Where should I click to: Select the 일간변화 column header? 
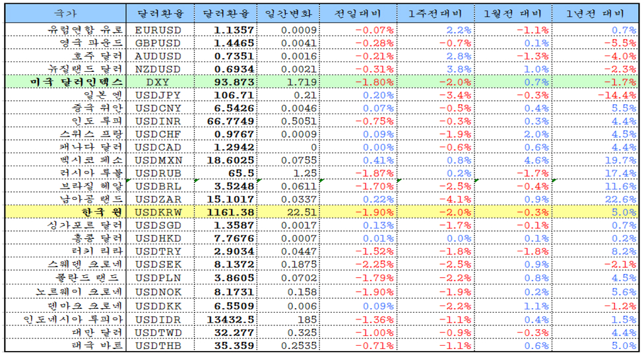tap(288, 13)
